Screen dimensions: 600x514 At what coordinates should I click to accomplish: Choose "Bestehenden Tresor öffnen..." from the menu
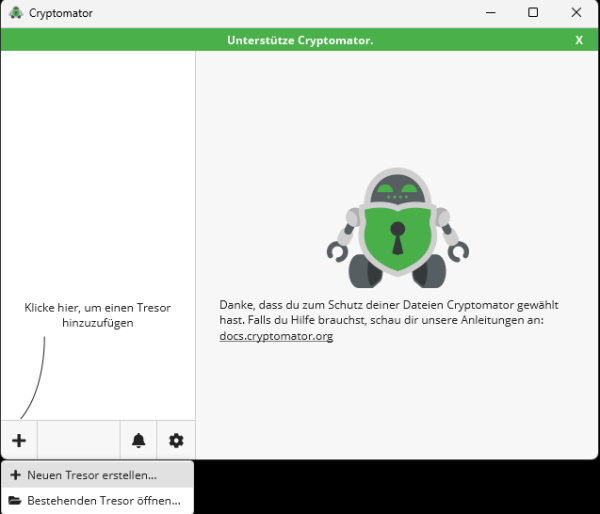[96, 500]
